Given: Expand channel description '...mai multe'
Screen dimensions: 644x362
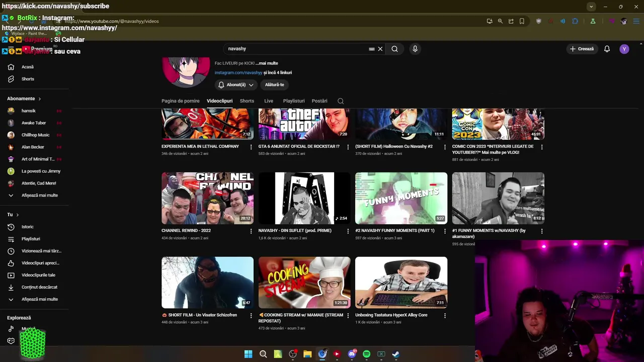Looking at the screenshot, I should click(x=267, y=63).
